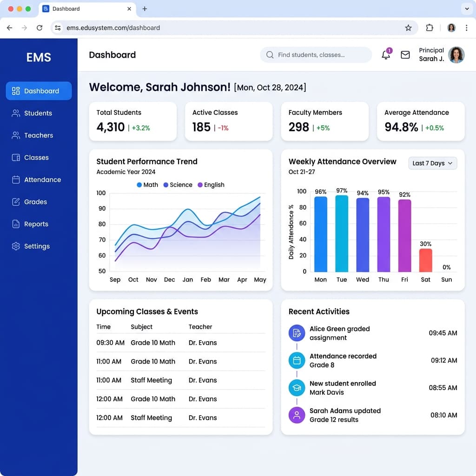The image size is (476, 476).
Task: Open the mail envelope icon
Action: click(x=405, y=55)
